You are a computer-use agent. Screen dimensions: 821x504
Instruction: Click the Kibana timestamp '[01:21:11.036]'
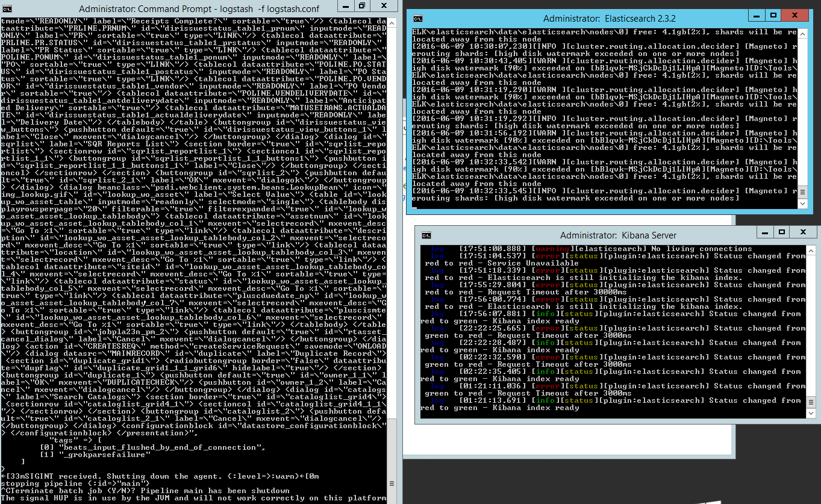(x=493, y=386)
